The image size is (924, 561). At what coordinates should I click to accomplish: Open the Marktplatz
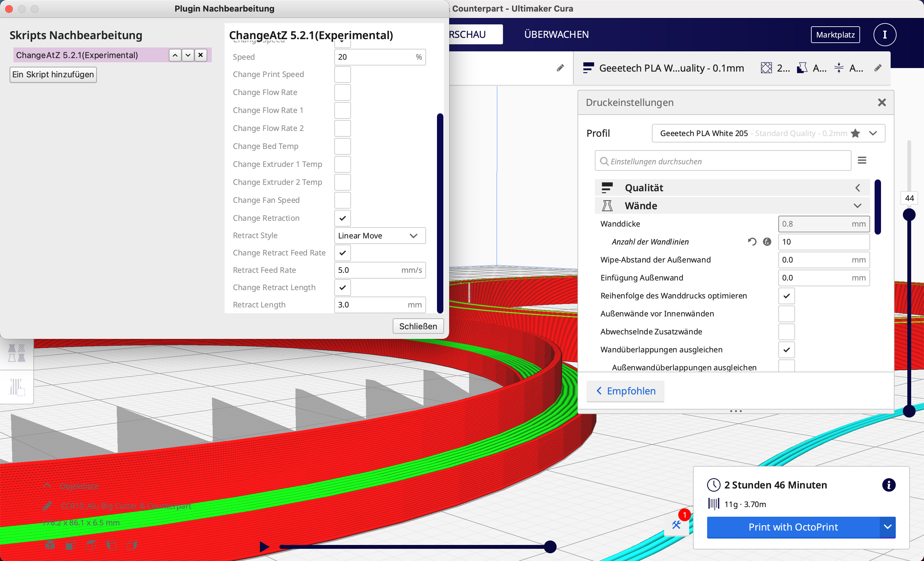point(835,35)
